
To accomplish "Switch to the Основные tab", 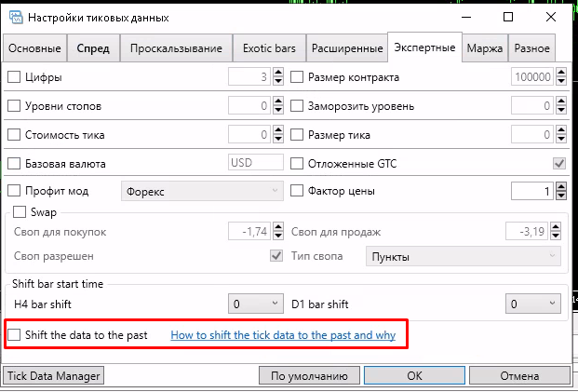I will pos(34,48).
